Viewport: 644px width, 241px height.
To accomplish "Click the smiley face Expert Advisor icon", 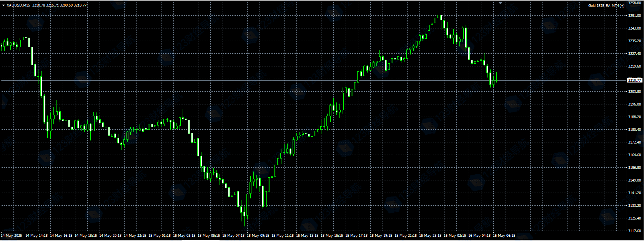I will click(622, 6).
